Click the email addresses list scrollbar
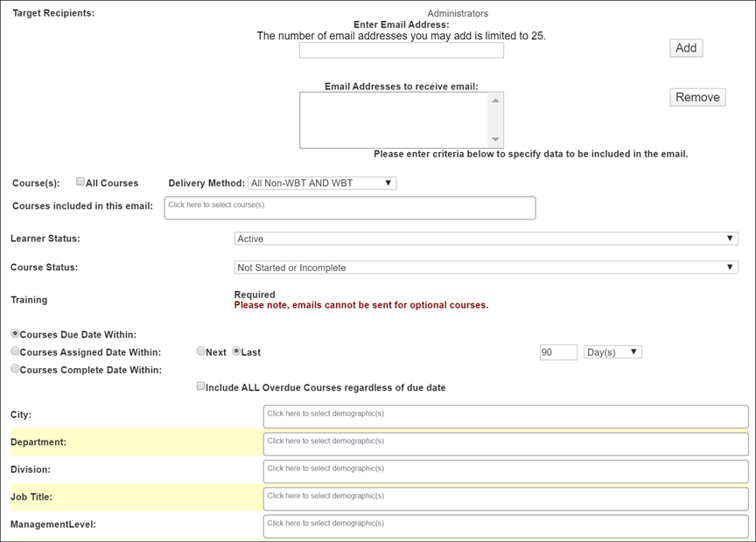This screenshot has height=542, width=756. 497,118
